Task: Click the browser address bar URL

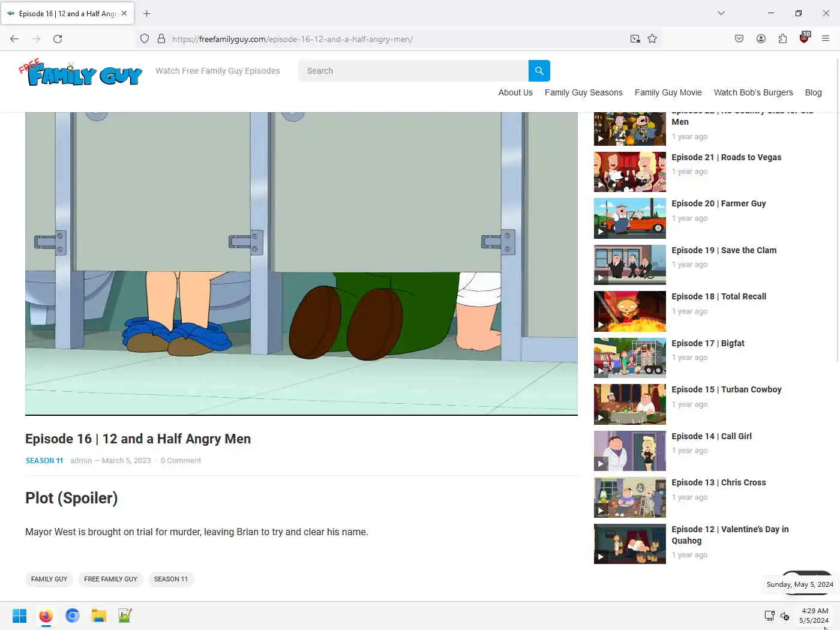Action: (292, 39)
